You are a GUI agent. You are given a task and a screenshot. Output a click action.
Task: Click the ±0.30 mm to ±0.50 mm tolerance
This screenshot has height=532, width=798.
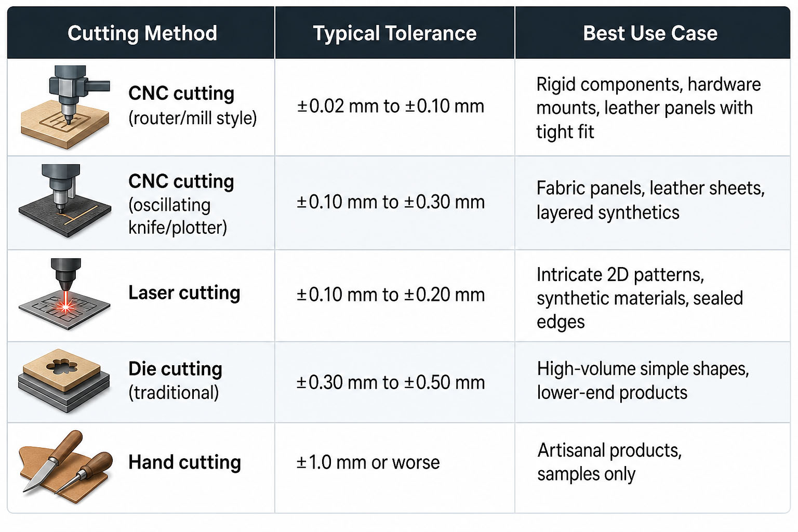(391, 382)
